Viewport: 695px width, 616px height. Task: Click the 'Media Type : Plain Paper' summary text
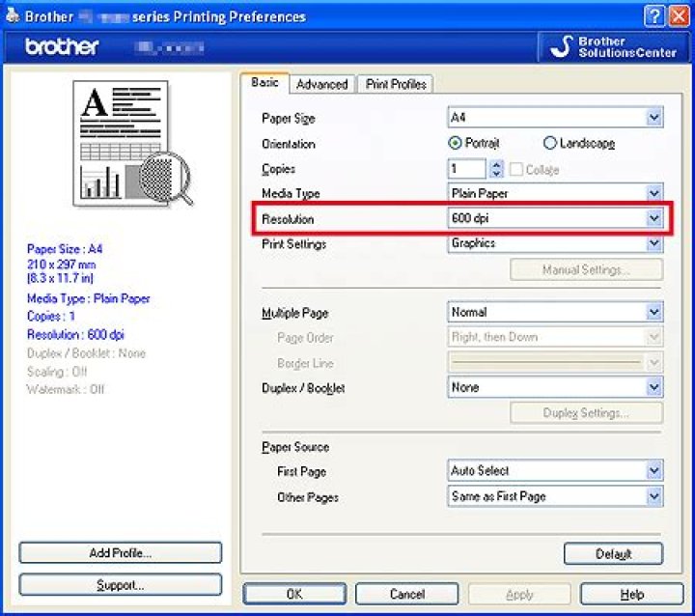click(88, 298)
